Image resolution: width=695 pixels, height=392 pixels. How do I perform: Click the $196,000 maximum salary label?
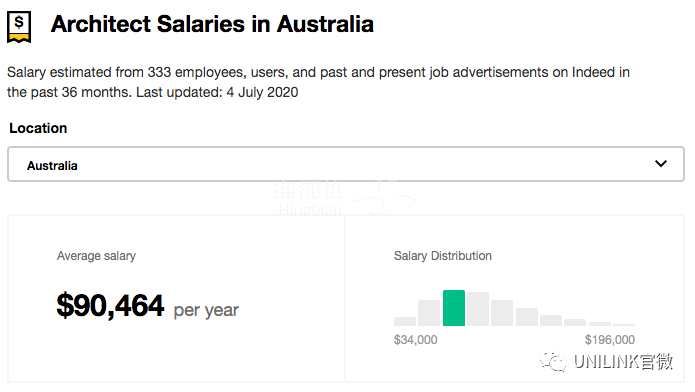609,340
